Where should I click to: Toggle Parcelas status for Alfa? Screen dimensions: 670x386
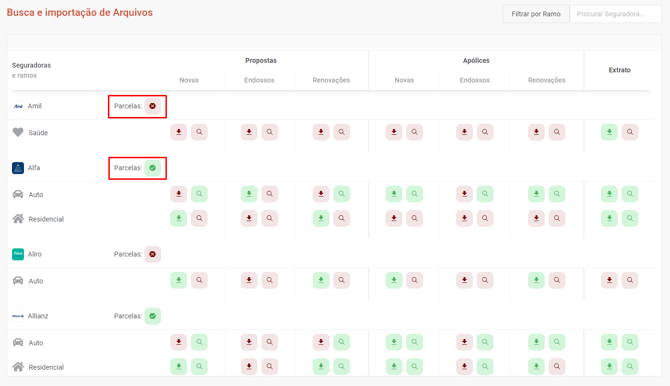click(153, 168)
